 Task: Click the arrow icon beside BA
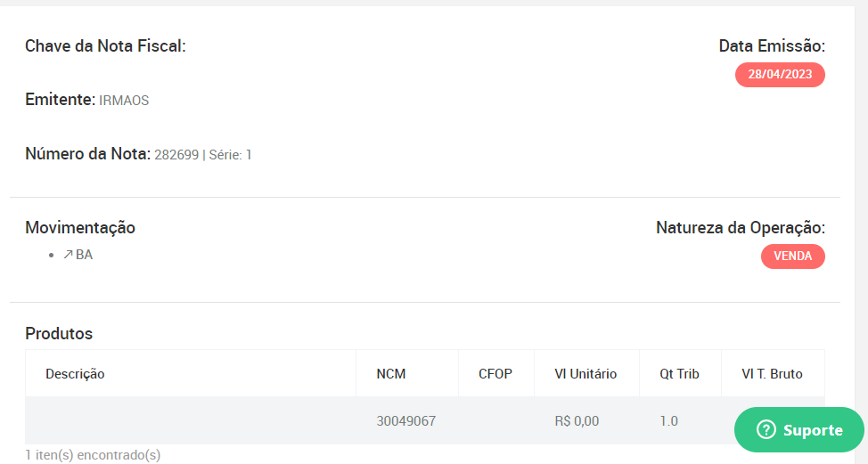click(68, 255)
